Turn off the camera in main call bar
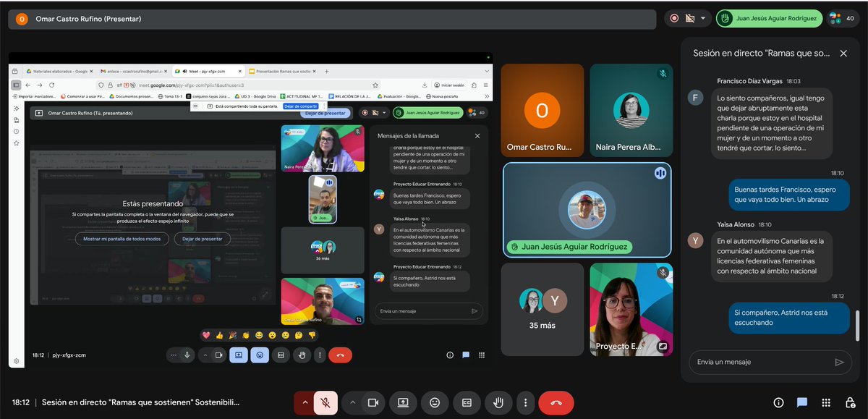This screenshot has width=868, height=419. point(373,402)
